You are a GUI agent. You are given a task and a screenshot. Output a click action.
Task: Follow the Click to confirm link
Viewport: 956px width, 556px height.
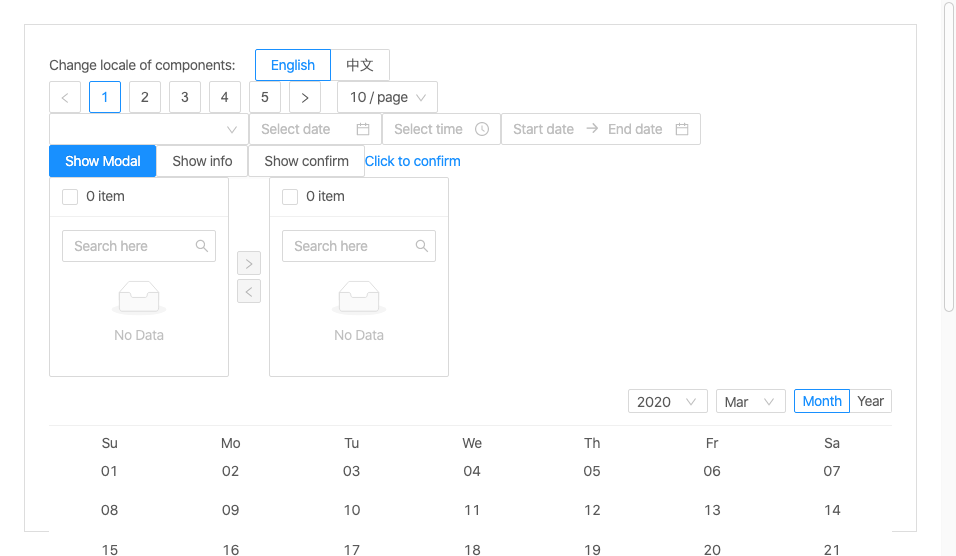[413, 161]
